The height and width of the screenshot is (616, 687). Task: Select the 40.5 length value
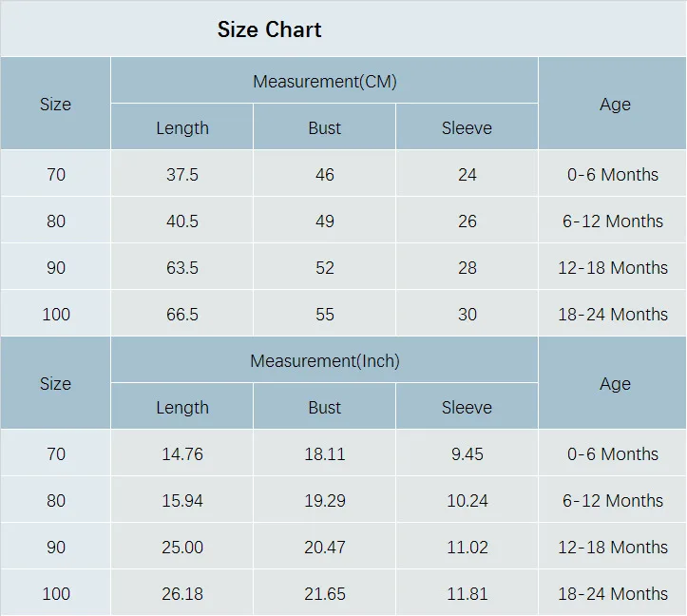point(182,221)
